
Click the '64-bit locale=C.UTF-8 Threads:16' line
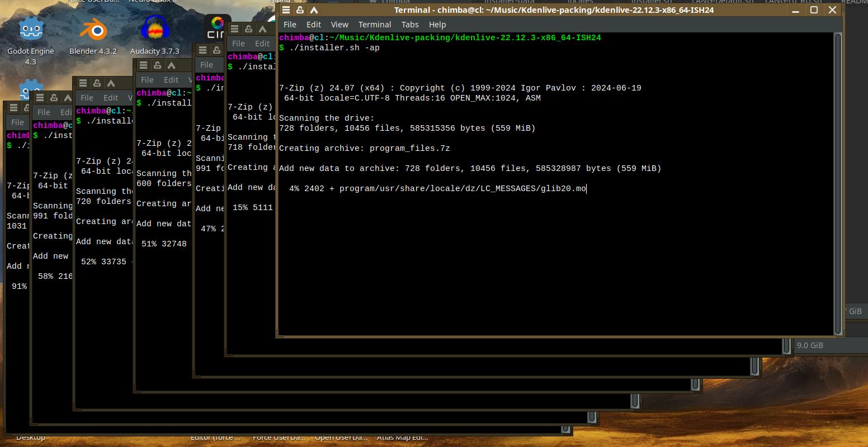click(412, 98)
